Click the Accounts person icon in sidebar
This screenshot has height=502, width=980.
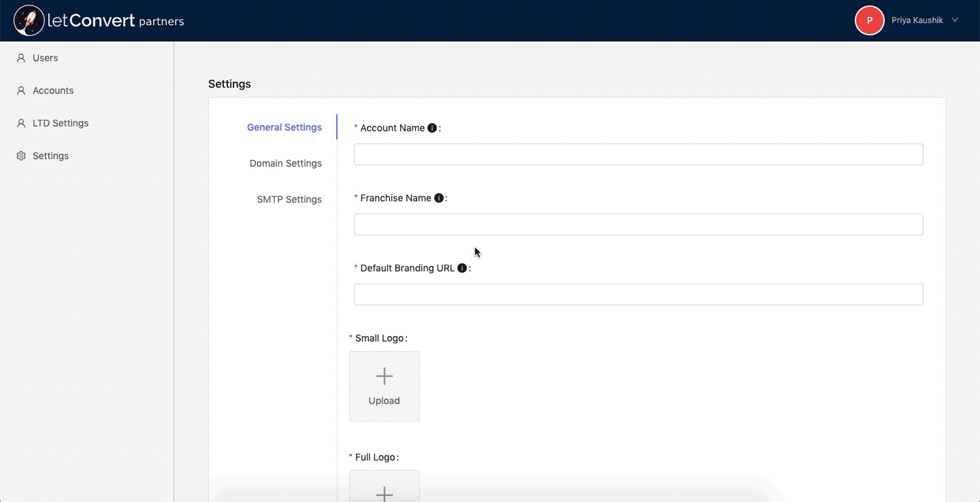pyautogui.click(x=21, y=90)
